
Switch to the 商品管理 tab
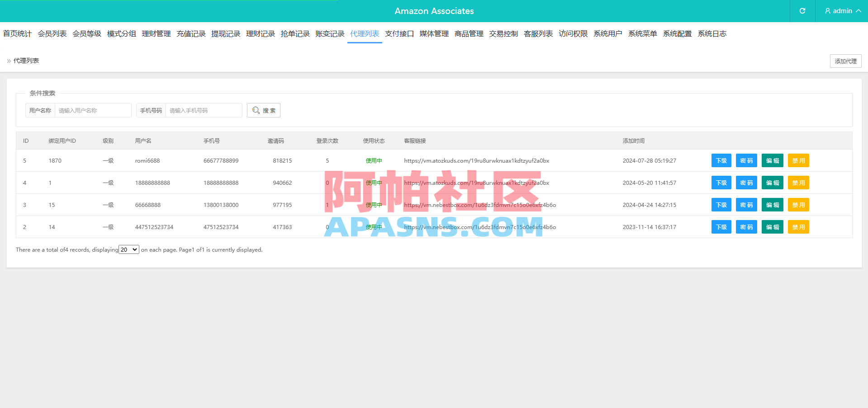click(468, 33)
